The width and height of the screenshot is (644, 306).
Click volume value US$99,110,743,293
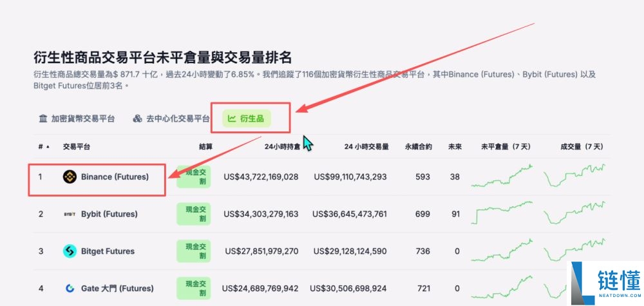(350, 177)
